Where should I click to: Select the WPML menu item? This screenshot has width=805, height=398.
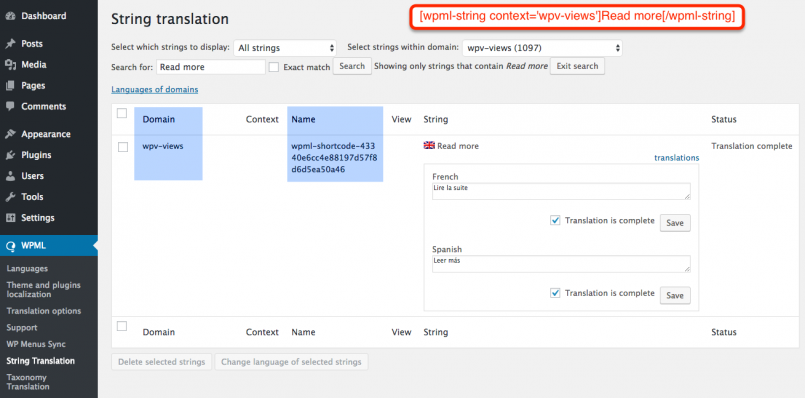pos(49,246)
